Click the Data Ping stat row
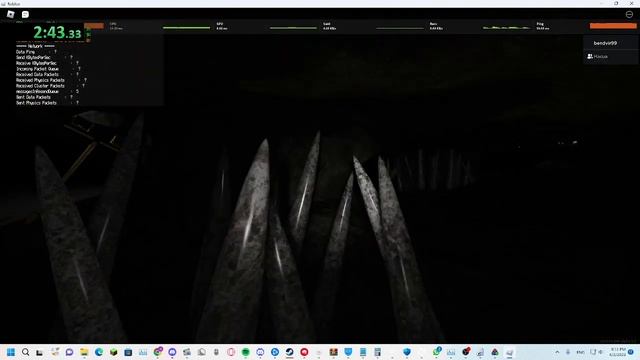This screenshot has width=640, height=360. click(x=36, y=52)
